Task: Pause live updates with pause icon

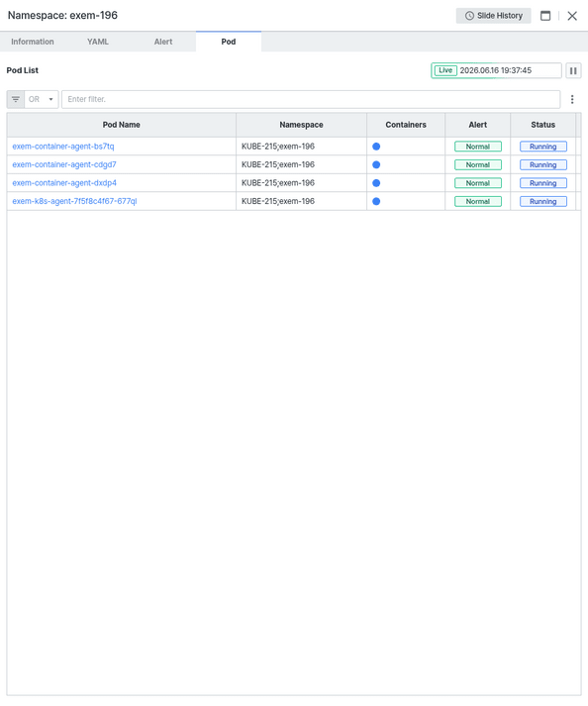Action: (573, 70)
